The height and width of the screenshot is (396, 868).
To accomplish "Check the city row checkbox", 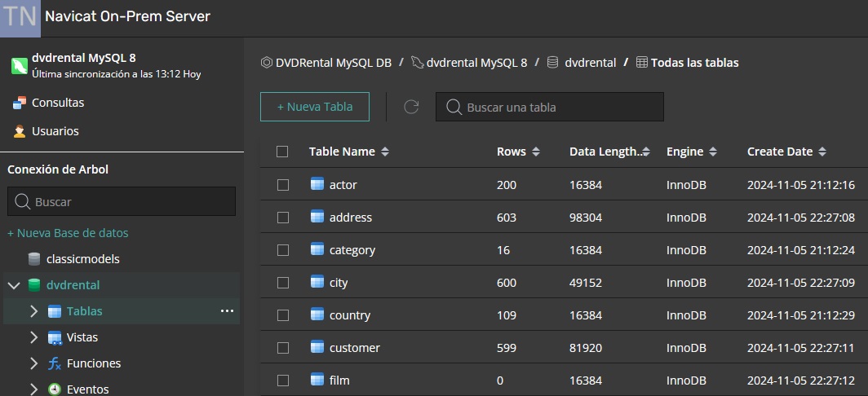I will tap(283, 283).
